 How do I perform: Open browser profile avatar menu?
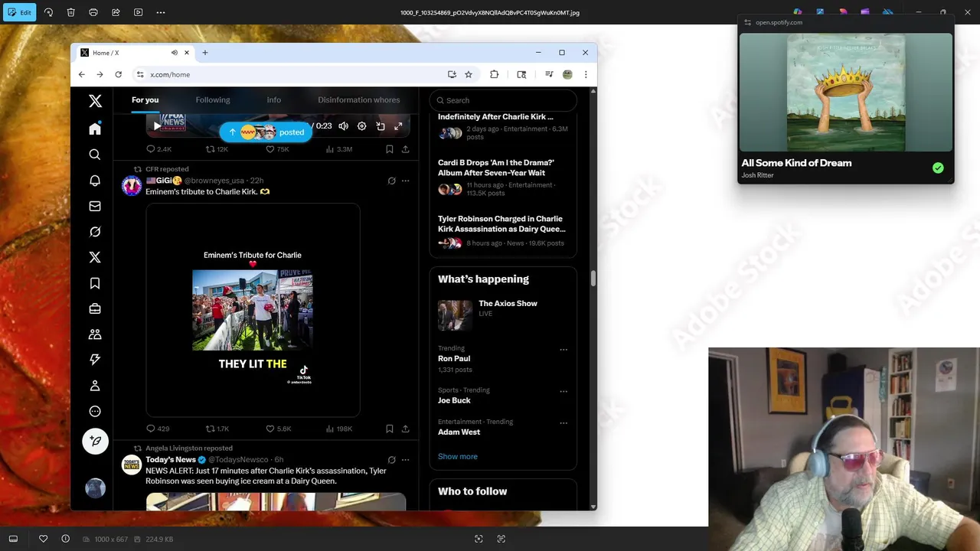click(x=567, y=74)
